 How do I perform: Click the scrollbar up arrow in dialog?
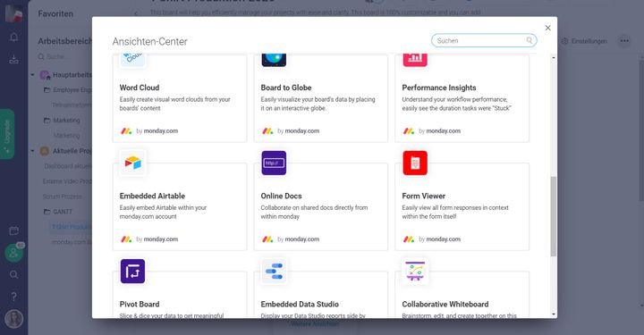554,58
